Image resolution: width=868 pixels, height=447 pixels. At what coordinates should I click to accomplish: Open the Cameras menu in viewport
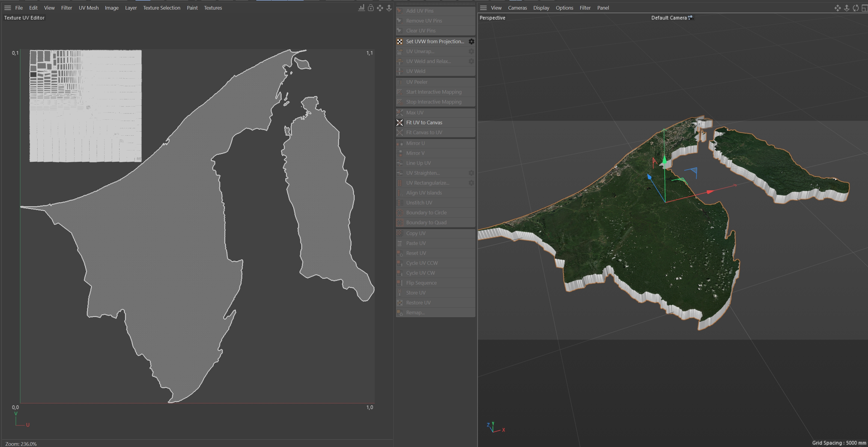pos(517,8)
